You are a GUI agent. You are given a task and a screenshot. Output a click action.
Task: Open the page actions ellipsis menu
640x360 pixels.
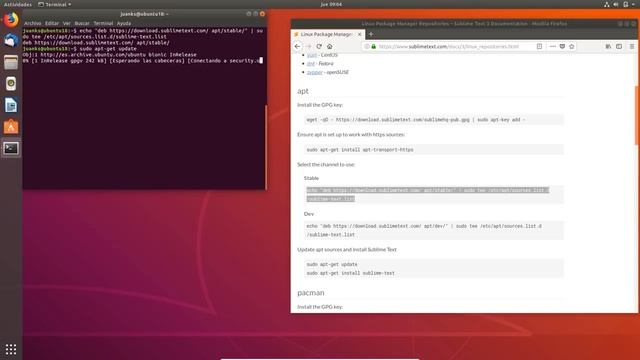pyautogui.click(x=553, y=47)
